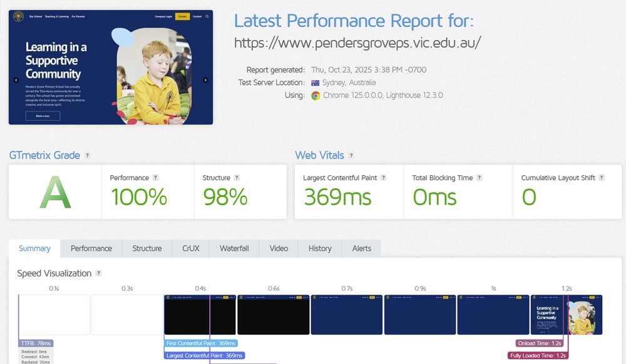
Task: Click the Structure score help icon
Action: [237, 178]
